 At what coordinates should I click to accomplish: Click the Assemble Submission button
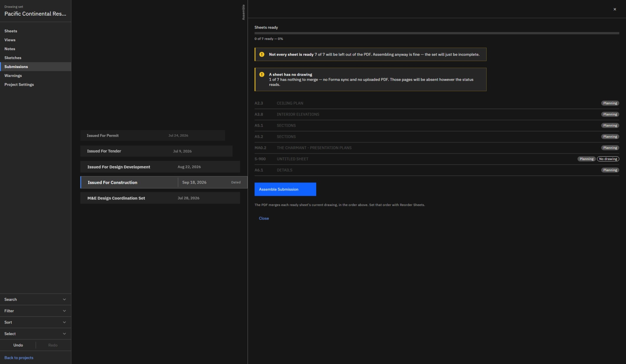(x=285, y=189)
